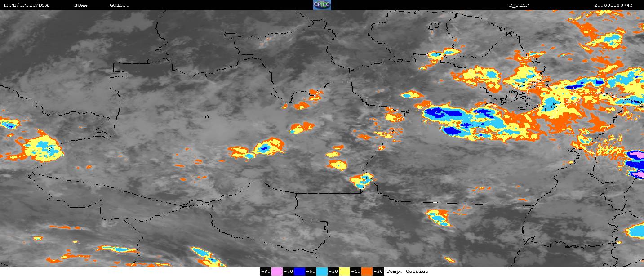
Task: Click the -60 legend value label
Action: [311, 271]
